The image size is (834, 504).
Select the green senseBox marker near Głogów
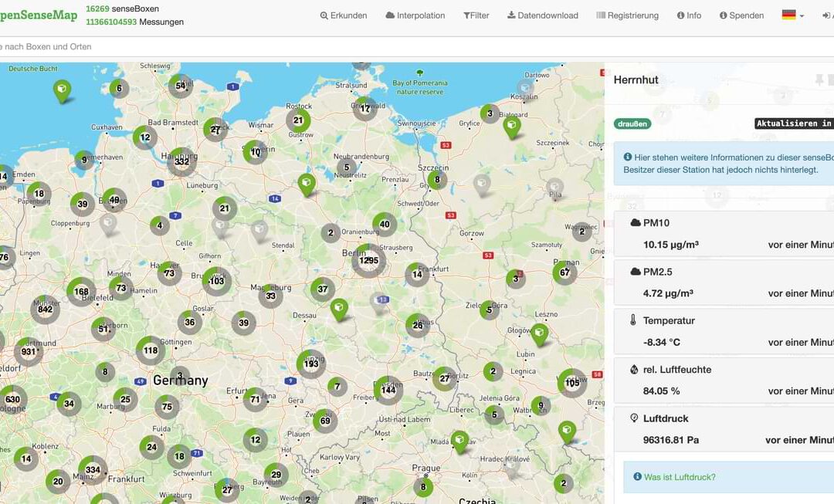[x=539, y=334]
